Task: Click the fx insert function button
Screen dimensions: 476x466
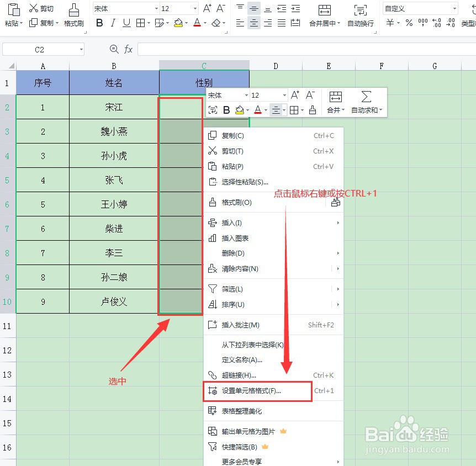Action: [129, 49]
